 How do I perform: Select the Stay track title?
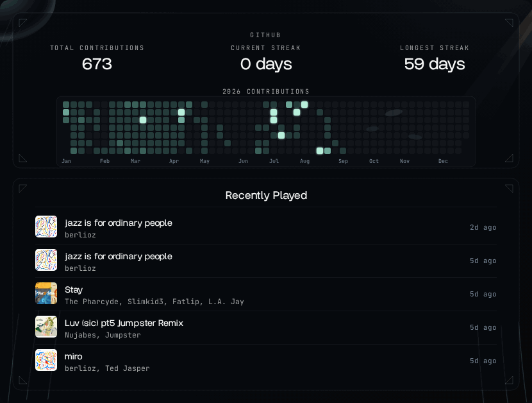tap(74, 290)
